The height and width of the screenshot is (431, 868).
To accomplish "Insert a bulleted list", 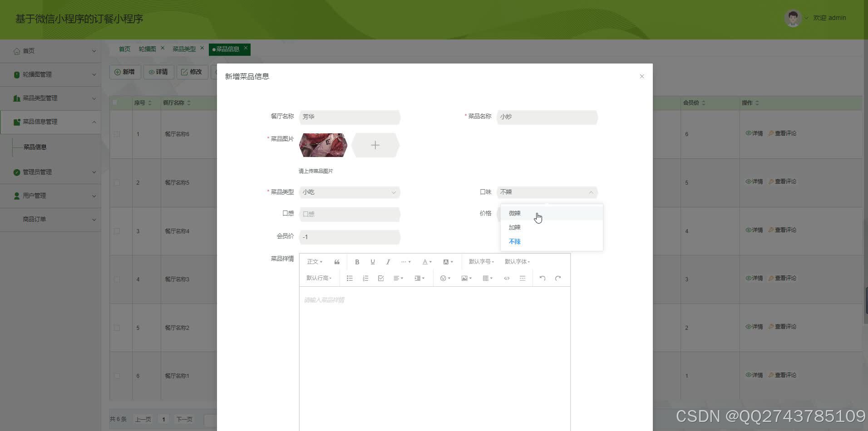I will click(350, 278).
